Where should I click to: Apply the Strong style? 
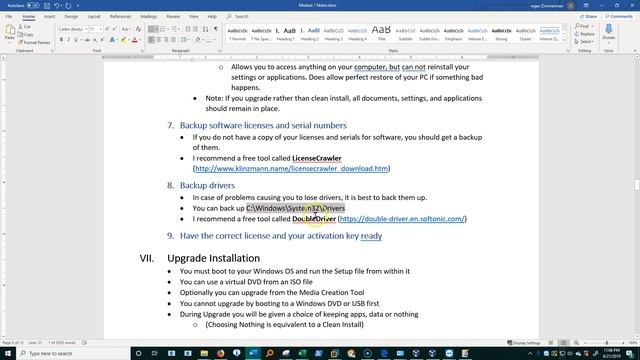pos(501,34)
